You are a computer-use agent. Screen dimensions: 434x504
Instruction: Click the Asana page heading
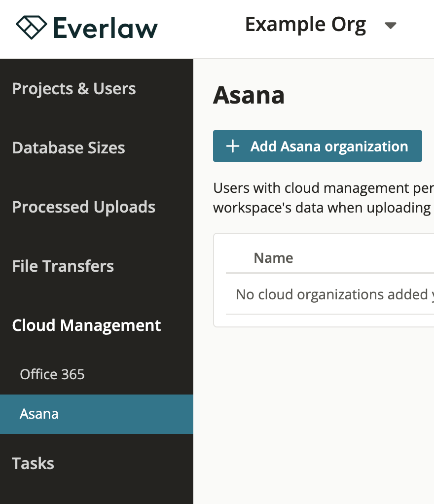[249, 95]
